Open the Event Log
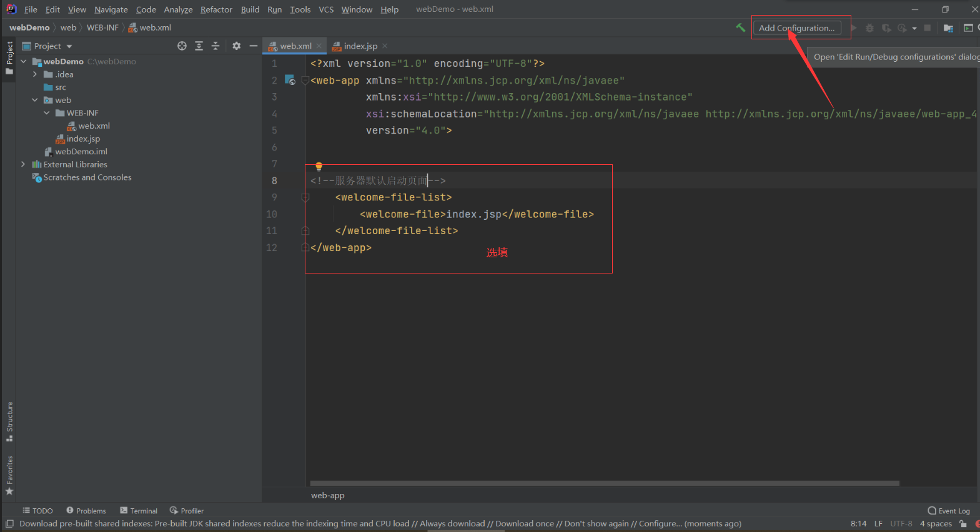The image size is (980, 532). point(949,511)
